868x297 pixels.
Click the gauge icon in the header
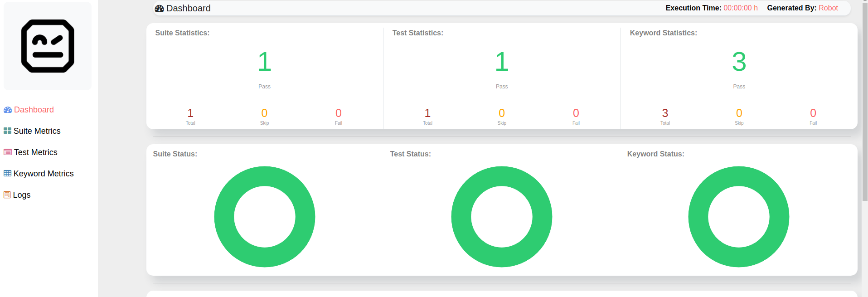[x=159, y=8]
